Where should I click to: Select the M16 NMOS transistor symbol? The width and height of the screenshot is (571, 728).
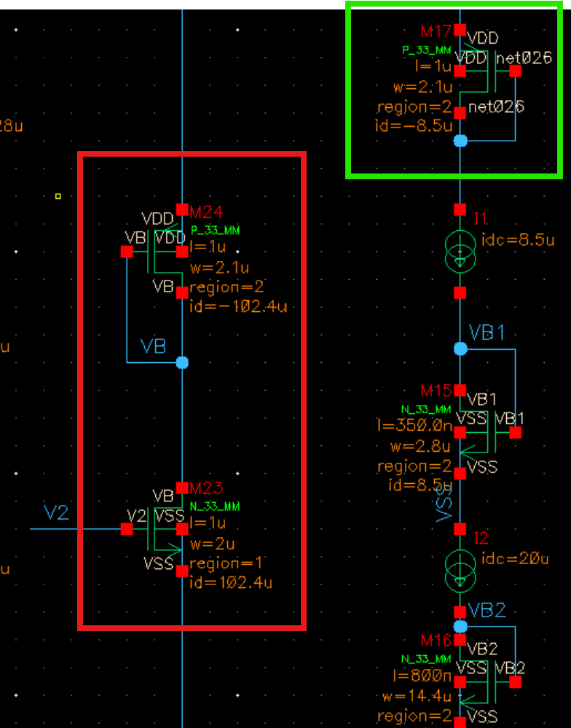487,681
